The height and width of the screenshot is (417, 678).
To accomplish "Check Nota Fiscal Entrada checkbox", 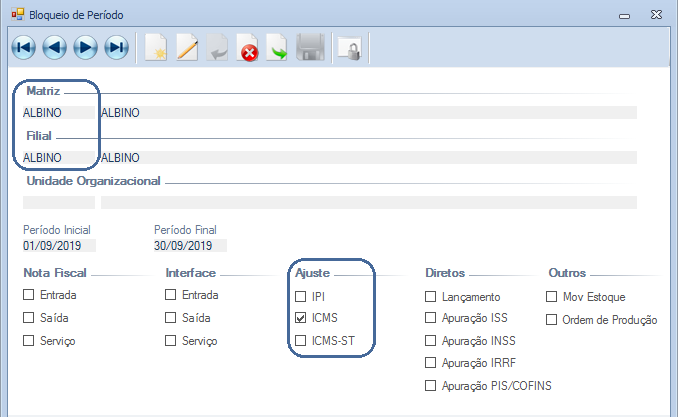I will [29, 295].
